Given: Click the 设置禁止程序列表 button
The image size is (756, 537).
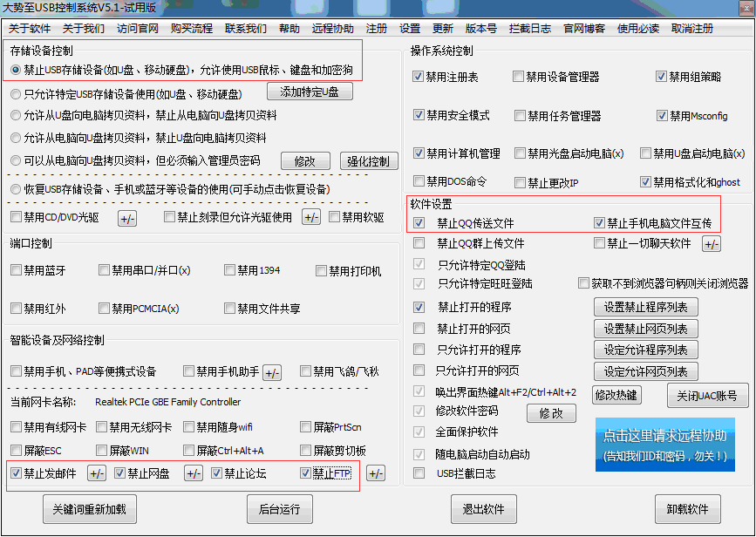Looking at the screenshot, I should tap(646, 307).
